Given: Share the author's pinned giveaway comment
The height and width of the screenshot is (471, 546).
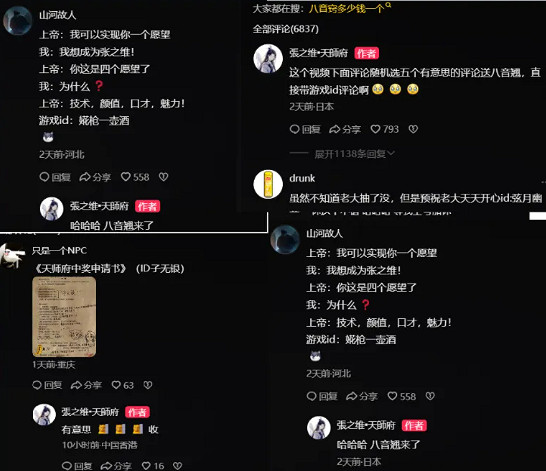Looking at the screenshot, I should (x=345, y=129).
